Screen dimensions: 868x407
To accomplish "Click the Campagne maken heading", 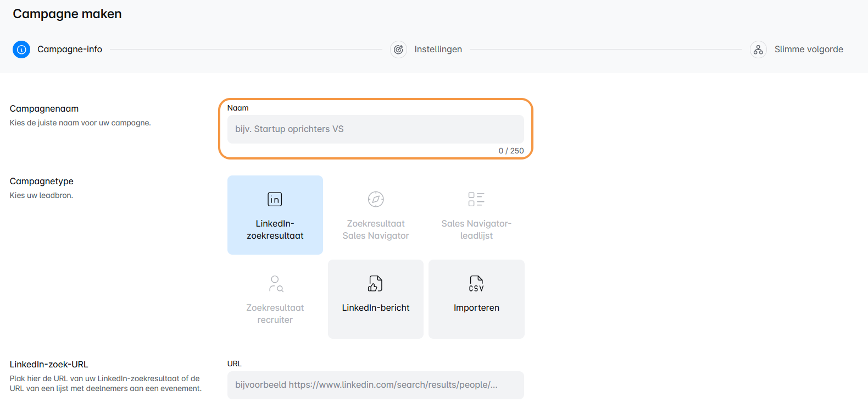I will coord(67,14).
